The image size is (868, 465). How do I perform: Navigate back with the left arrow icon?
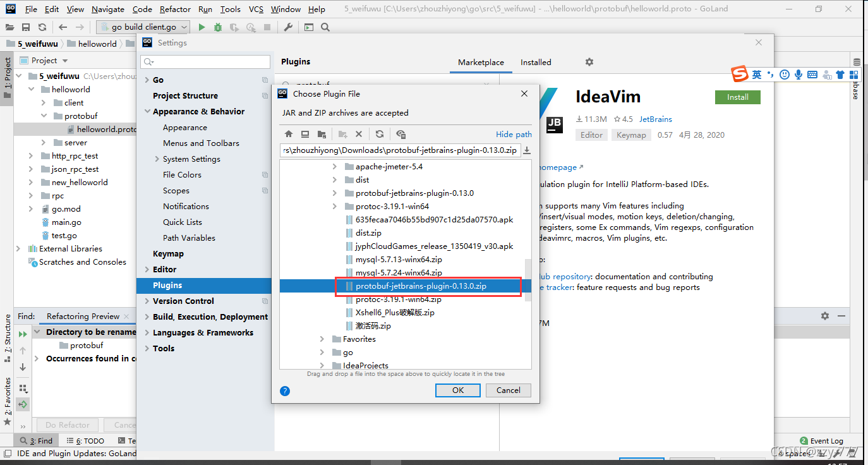click(x=63, y=27)
